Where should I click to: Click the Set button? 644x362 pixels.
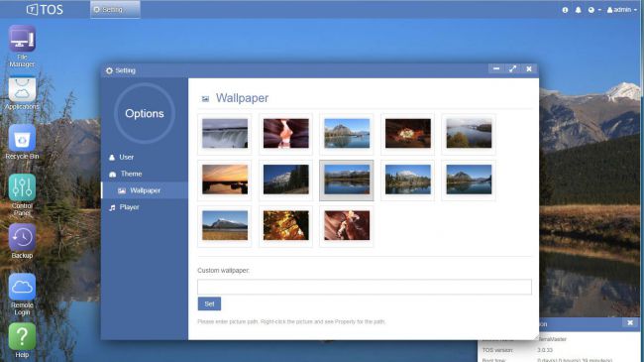(x=209, y=303)
